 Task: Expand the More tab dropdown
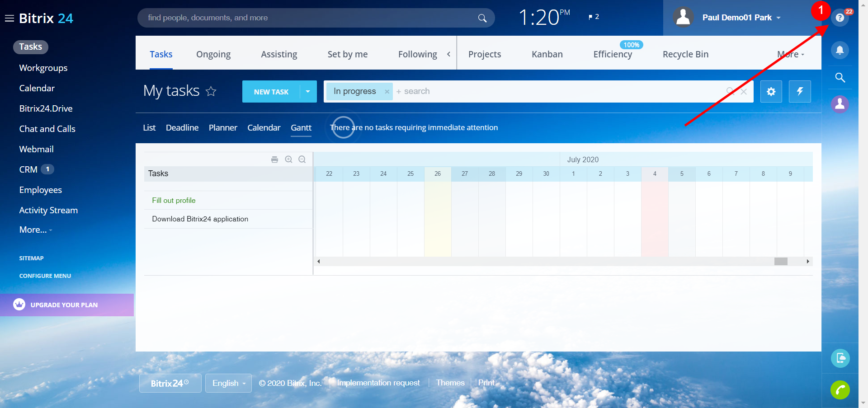(791, 54)
